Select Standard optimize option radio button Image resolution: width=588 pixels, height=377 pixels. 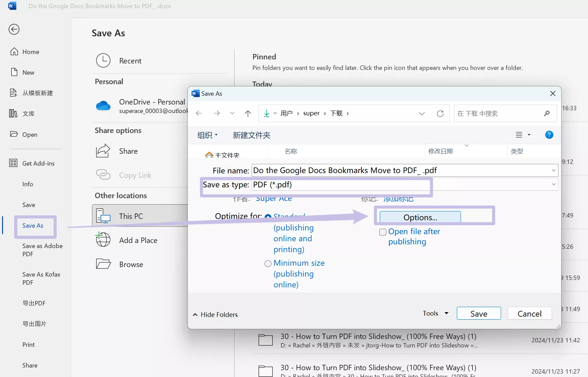[x=268, y=217]
